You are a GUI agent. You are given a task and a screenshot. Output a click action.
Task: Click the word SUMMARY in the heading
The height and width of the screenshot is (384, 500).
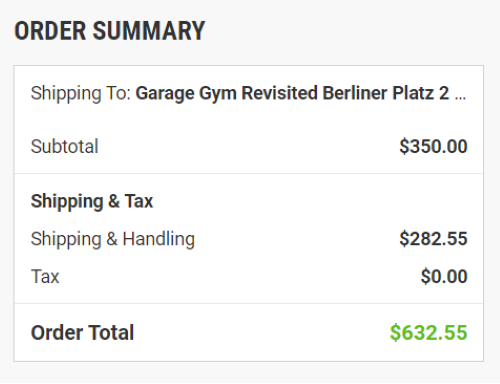[x=149, y=31]
